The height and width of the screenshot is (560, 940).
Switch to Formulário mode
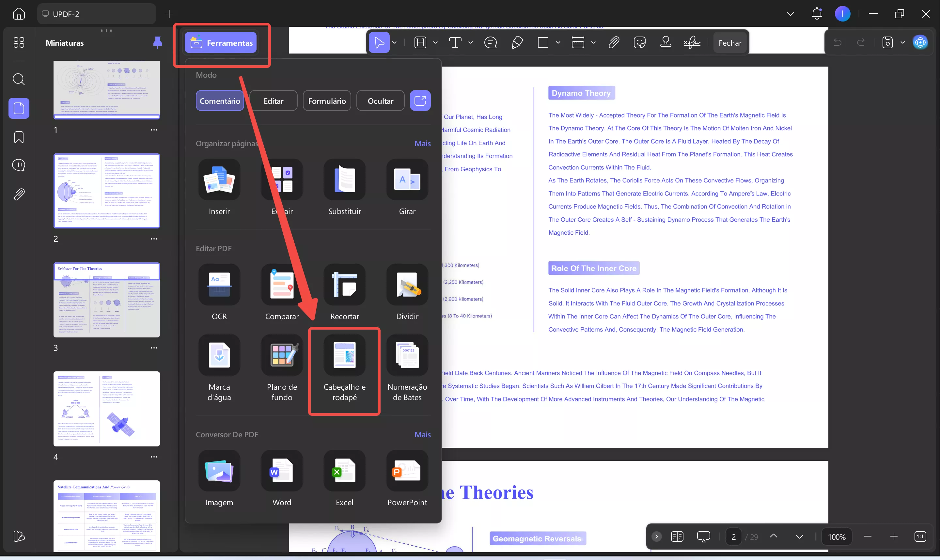[x=327, y=101]
